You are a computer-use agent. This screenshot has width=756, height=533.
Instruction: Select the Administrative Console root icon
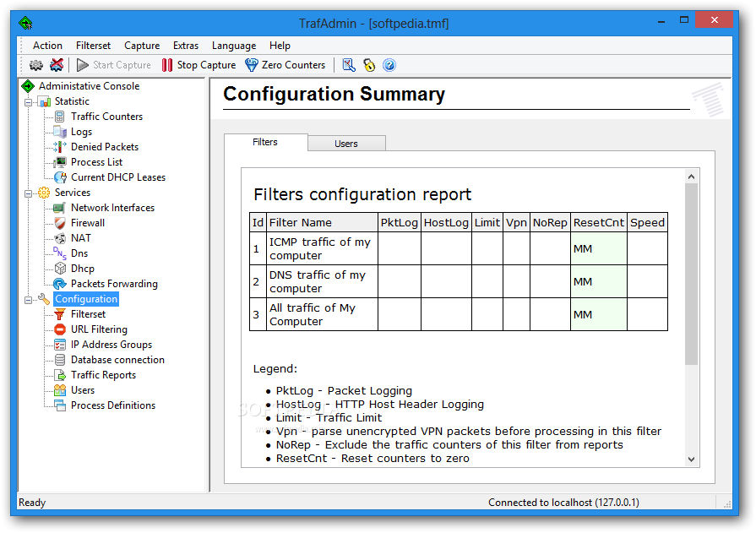(28, 86)
